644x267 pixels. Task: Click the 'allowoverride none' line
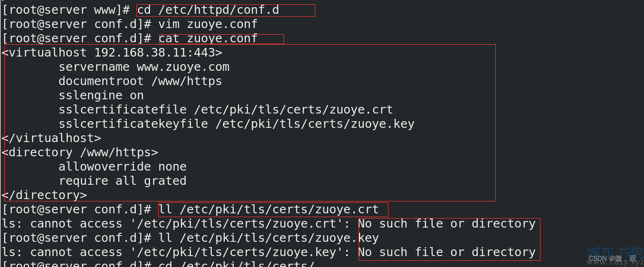click(x=123, y=167)
